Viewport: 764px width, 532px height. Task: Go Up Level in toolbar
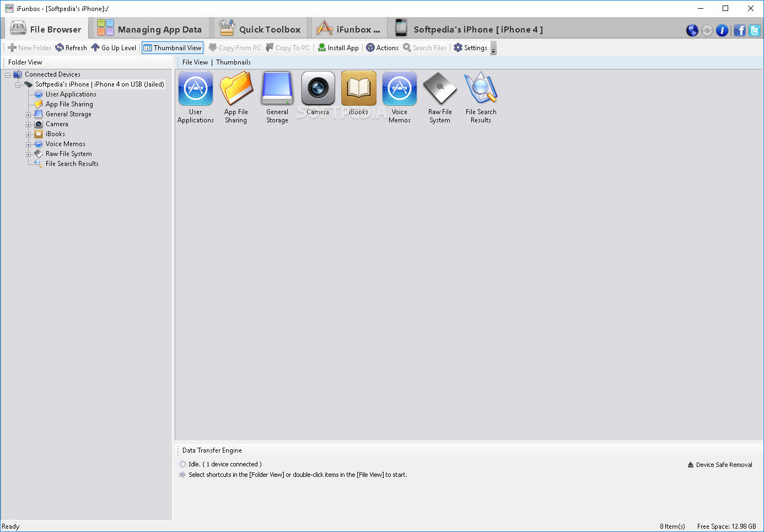tap(114, 48)
